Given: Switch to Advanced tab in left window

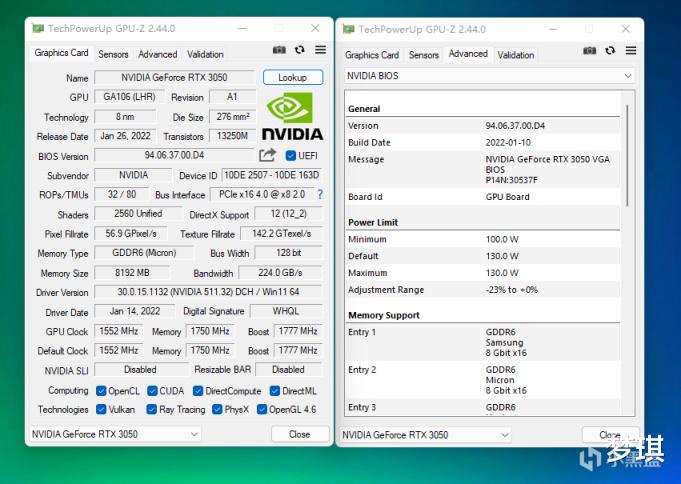Looking at the screenshot, I should pos(158,54).
